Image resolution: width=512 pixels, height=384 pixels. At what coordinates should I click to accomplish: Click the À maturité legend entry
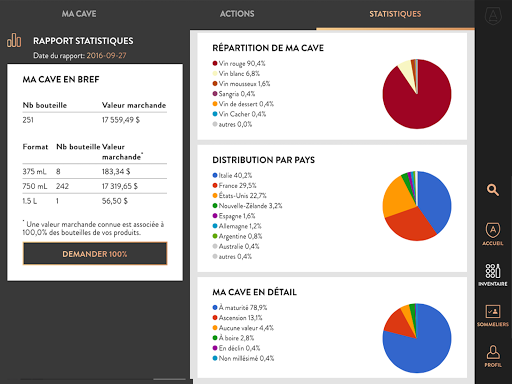click(x=240, y=307)
